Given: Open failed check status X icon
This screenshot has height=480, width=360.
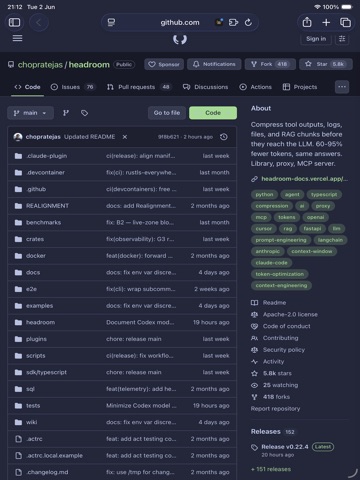Looking at the screenshot, I should 125,137.
